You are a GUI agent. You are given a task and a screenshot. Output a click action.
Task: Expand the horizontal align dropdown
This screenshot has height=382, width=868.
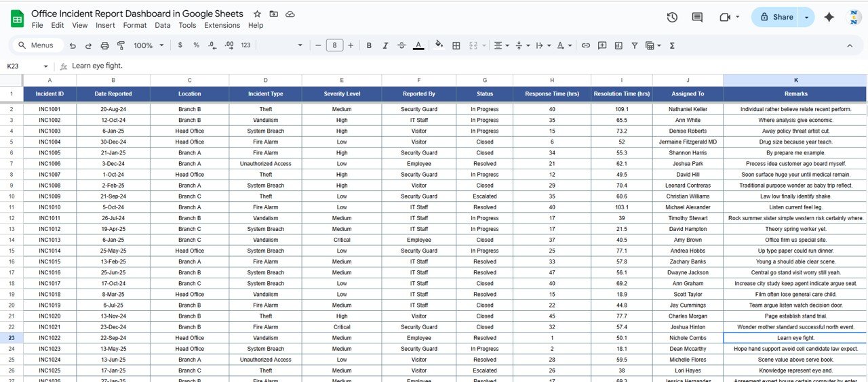[501, 45]
